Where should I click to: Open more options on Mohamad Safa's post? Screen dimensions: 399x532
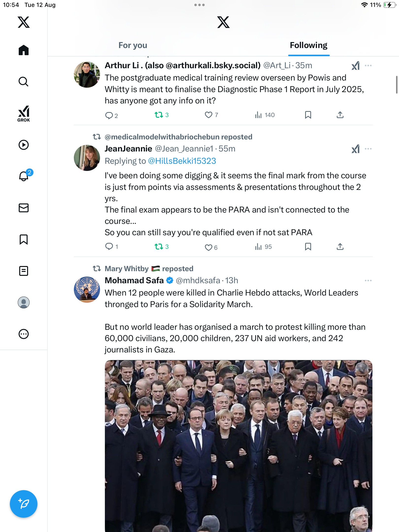[368, 281]
